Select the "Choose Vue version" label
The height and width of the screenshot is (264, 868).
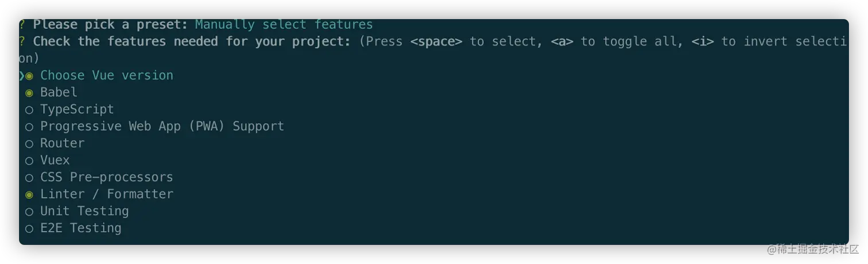click(x=106, y=75)
